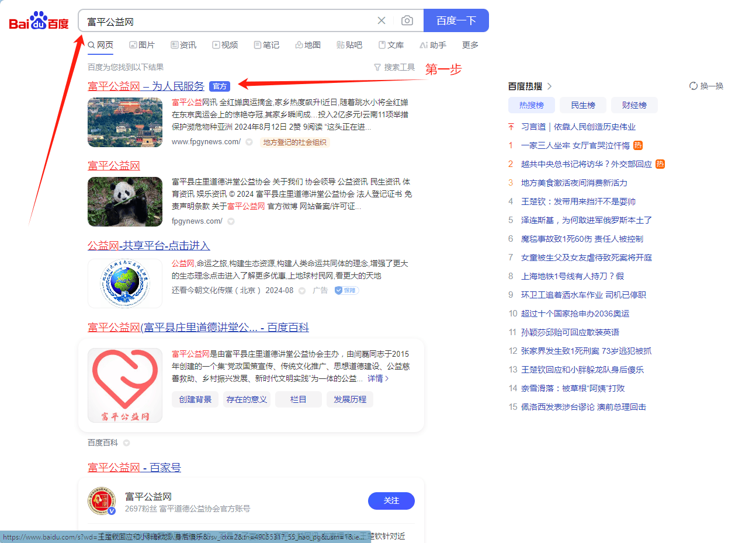Open hot search 魔毯事故致1死60伤

point(582,239)
